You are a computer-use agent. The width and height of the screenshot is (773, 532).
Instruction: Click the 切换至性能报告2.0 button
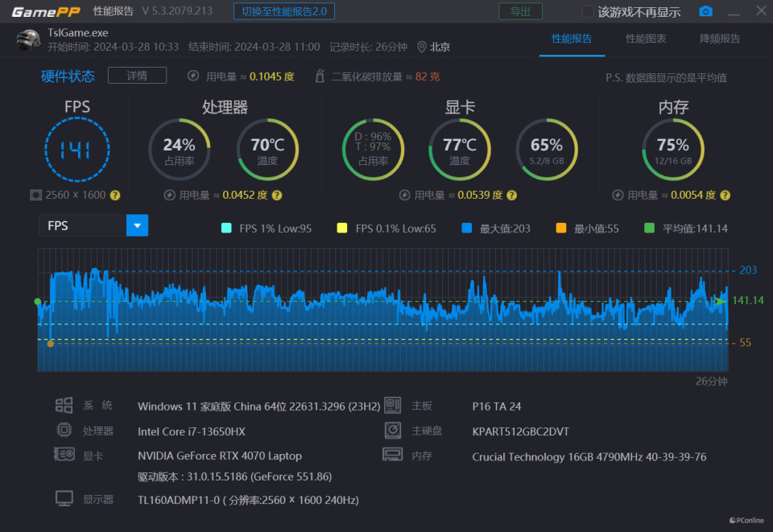click(284, 11)
